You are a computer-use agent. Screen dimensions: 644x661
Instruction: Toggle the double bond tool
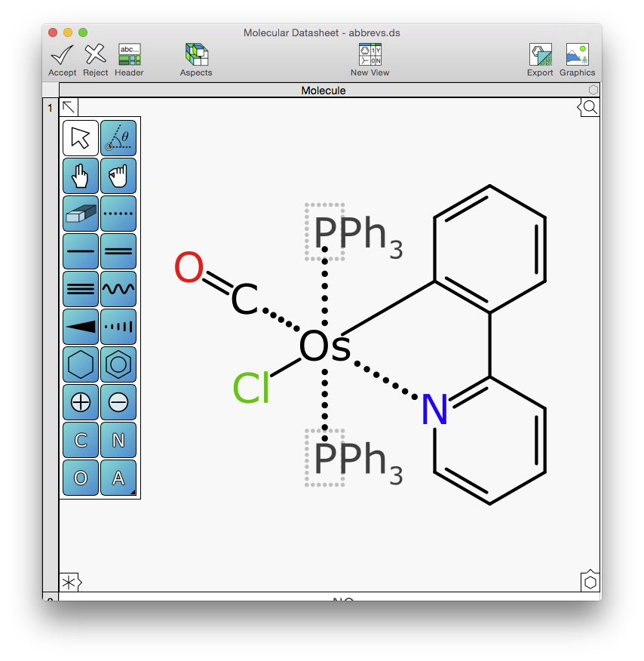click(x=118, y=252)
